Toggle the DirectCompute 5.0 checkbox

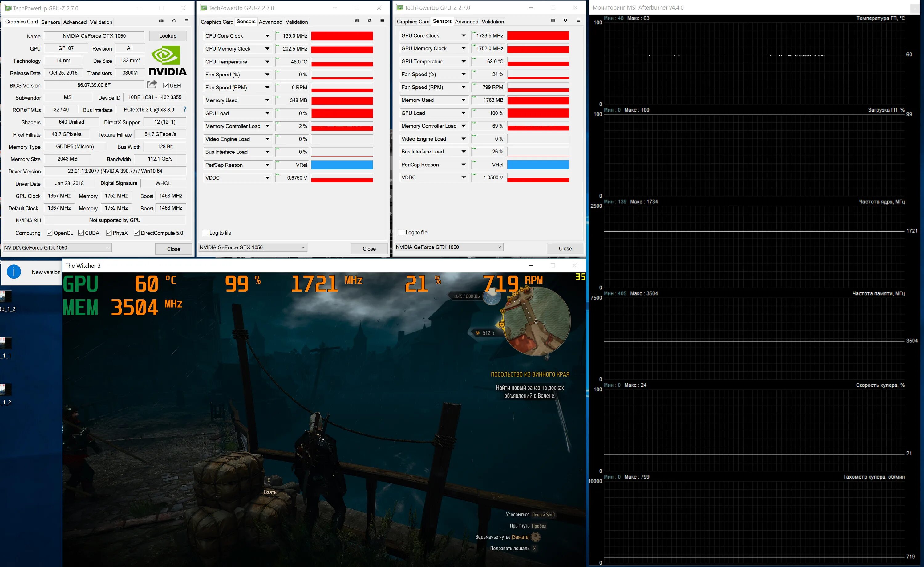tap(137, 233)
